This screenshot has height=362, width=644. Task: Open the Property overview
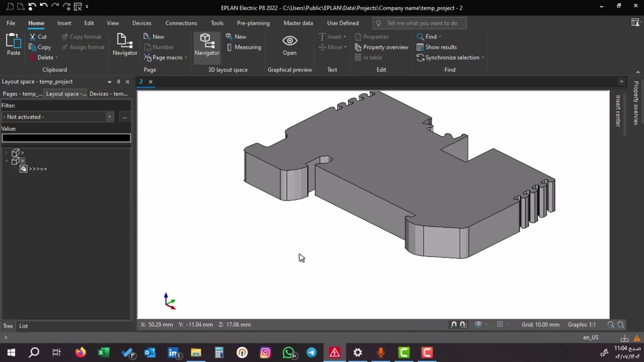tap(381, 47)
